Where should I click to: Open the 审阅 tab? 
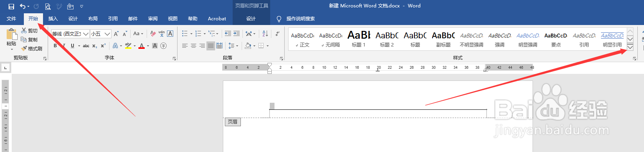153,19
